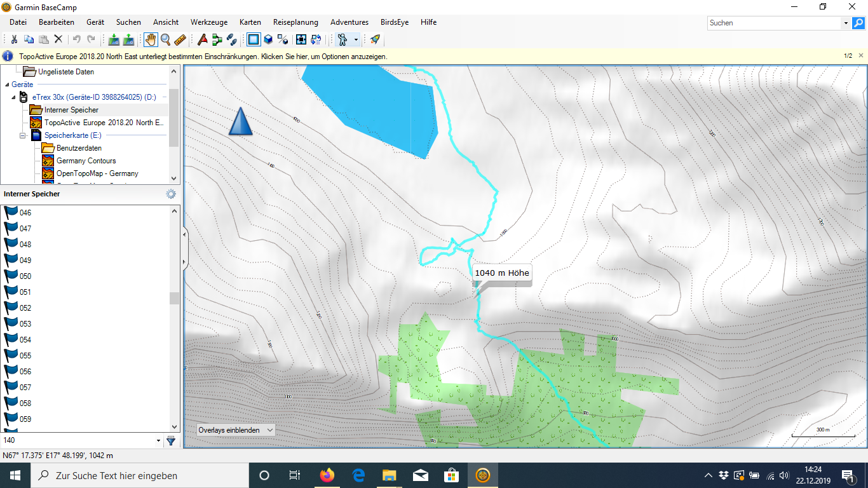Click the Receive from device icon
868x488 pixels.
[128, 39]
